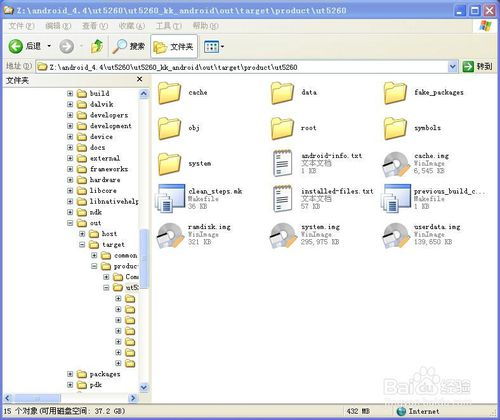Collapse the out folder tree node
Image resolution: width=500 pixels, height=420 pixels.
point(70,223)
